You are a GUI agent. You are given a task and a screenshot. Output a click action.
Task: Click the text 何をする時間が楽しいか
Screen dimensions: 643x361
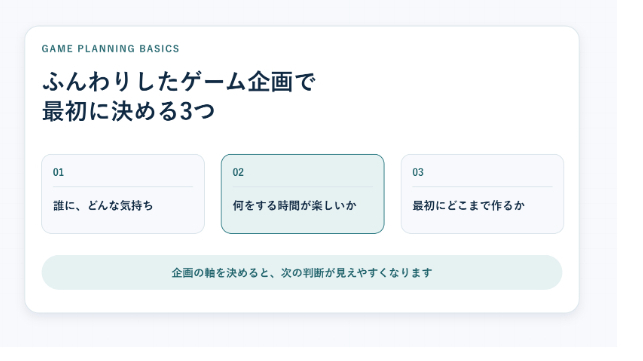click(x=294, y=206)
